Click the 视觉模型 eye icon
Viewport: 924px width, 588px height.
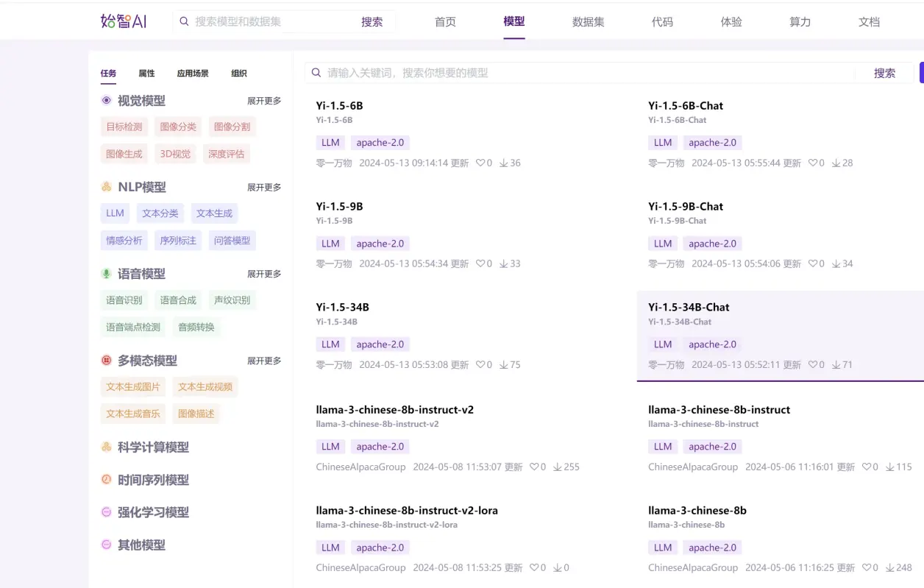(107, 100)
